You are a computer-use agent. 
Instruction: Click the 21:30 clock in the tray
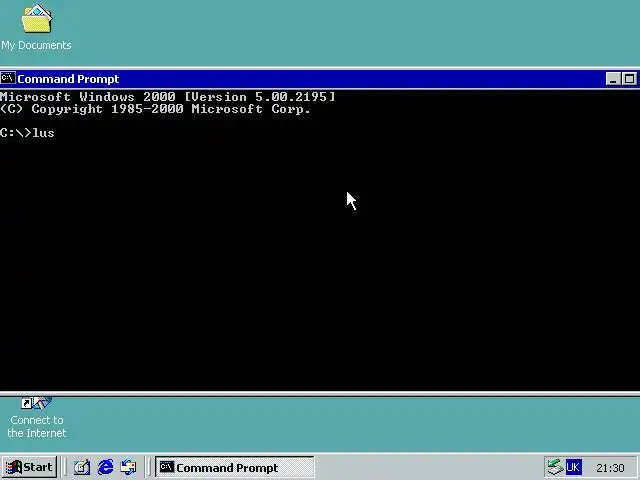[x=610, y=468]
